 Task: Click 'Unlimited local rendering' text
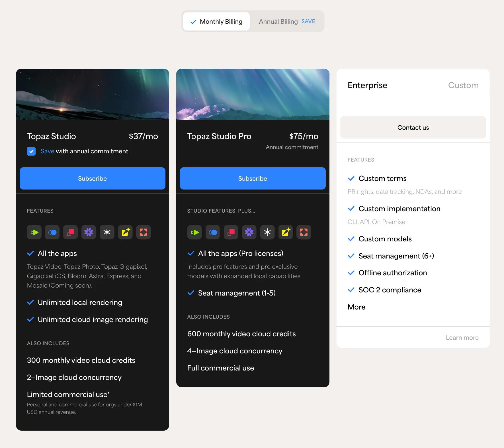[80, 302]
